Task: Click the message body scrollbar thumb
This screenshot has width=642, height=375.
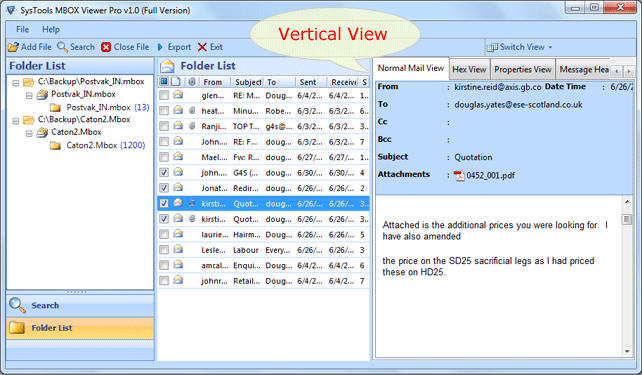Action: 627,219
